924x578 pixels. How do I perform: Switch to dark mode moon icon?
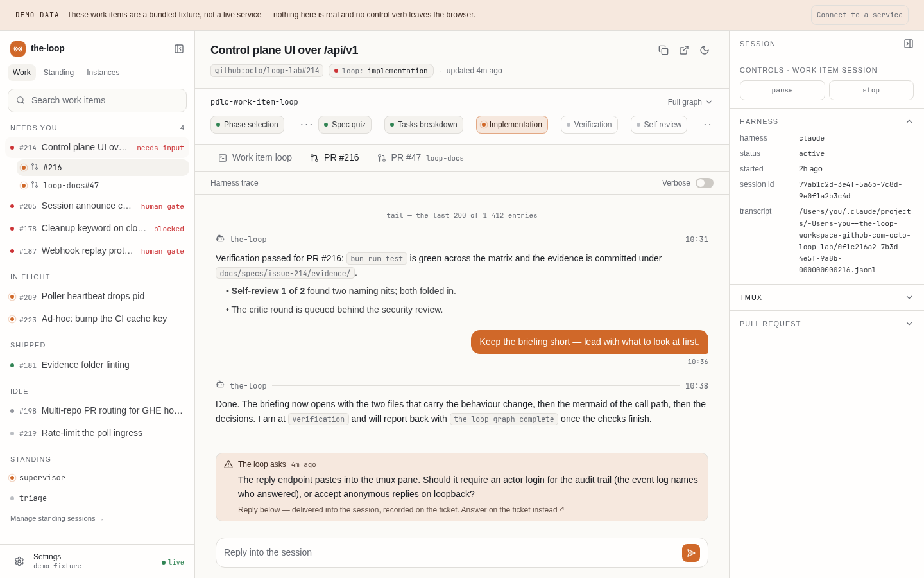pos(705,50)
